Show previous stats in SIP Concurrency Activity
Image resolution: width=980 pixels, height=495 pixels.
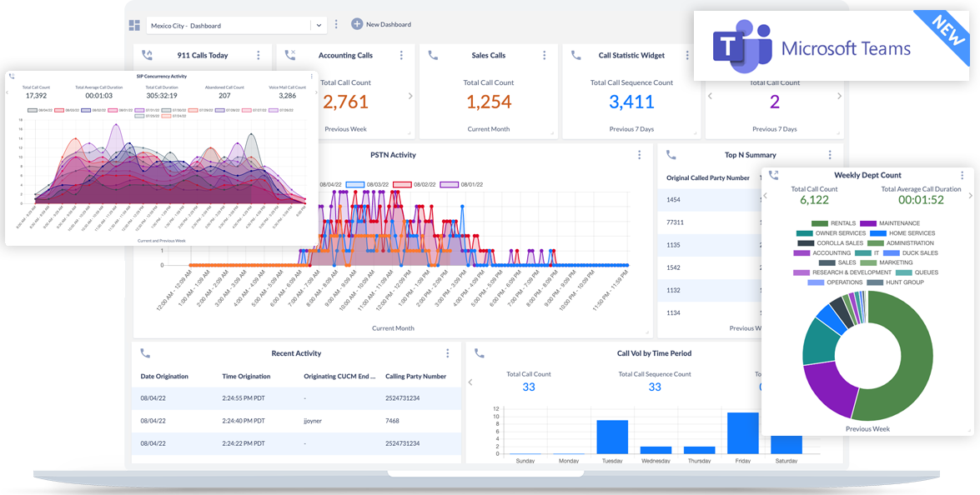tap(8, 93)
